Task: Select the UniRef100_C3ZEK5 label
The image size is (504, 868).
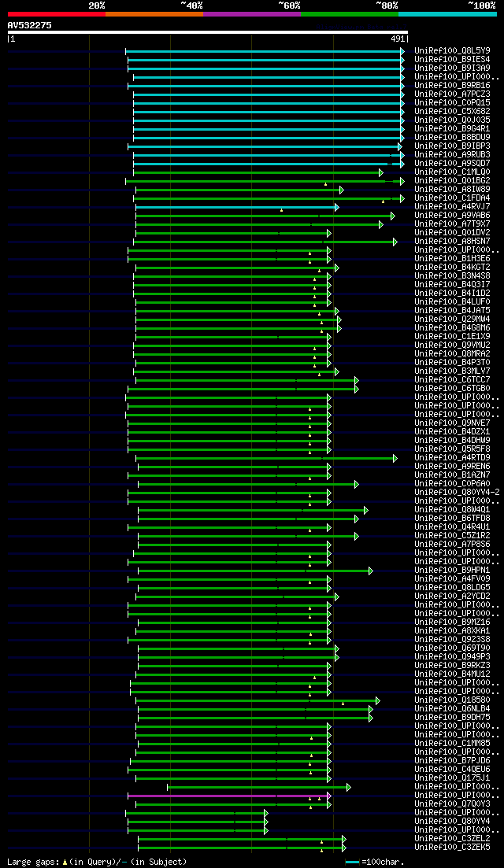Action: point(452,848)
